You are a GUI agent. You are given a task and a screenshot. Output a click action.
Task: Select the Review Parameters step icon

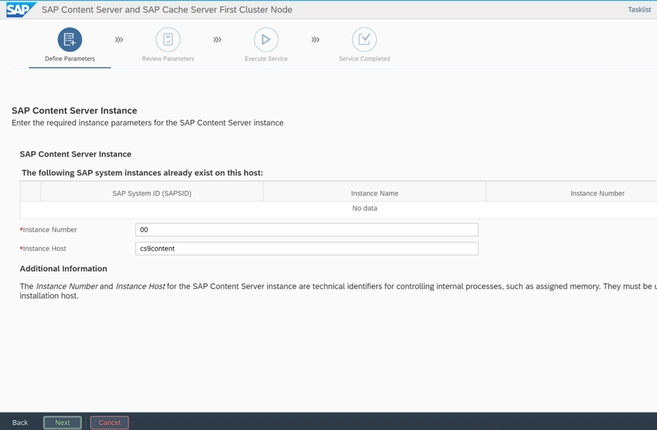168,39
